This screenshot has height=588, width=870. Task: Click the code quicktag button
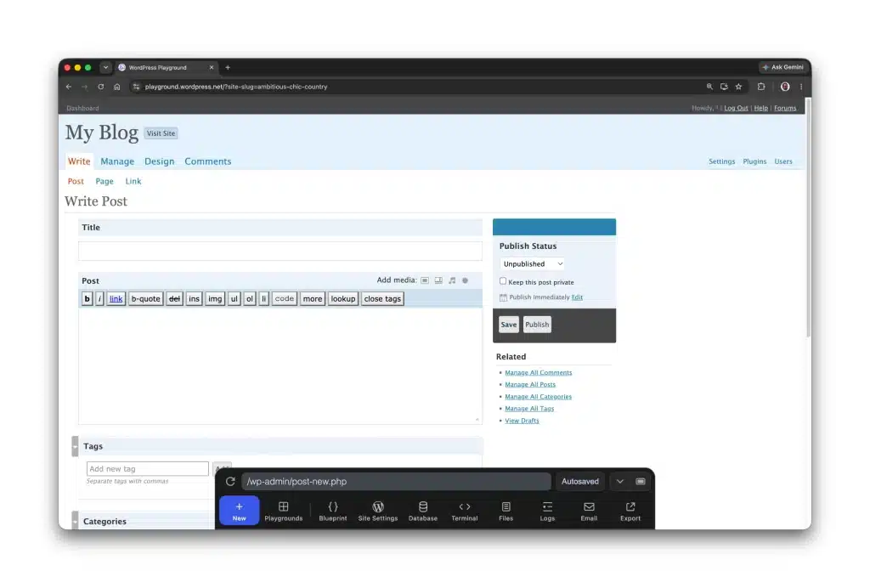(285, 298)
